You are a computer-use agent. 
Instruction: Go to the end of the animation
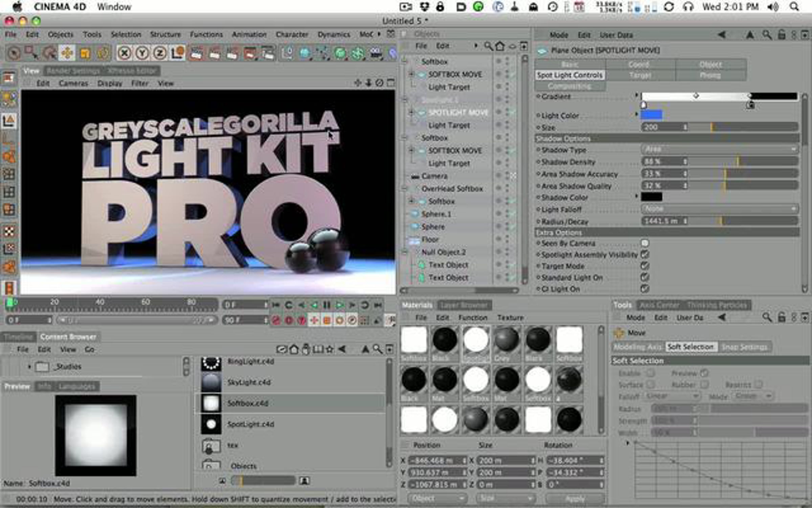(378, 305)
